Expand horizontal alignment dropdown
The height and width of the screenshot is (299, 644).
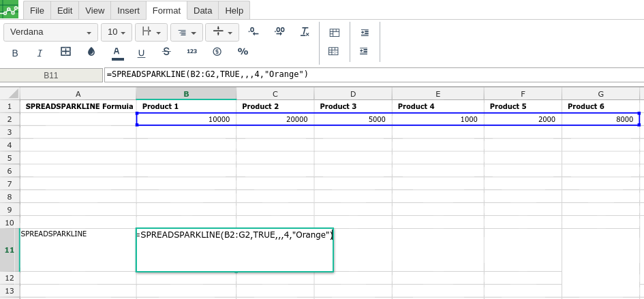point(187,32)
